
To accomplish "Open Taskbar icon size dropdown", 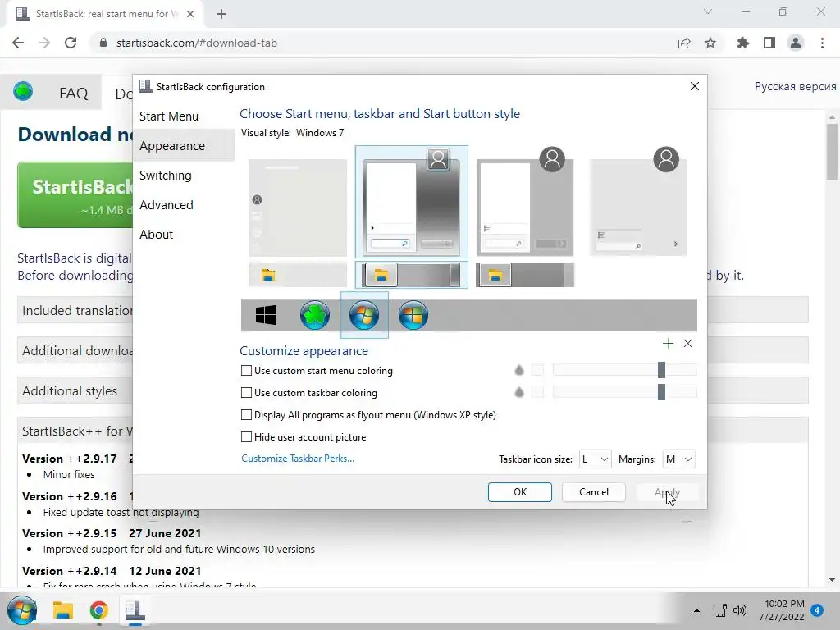I will coord(595,459).
